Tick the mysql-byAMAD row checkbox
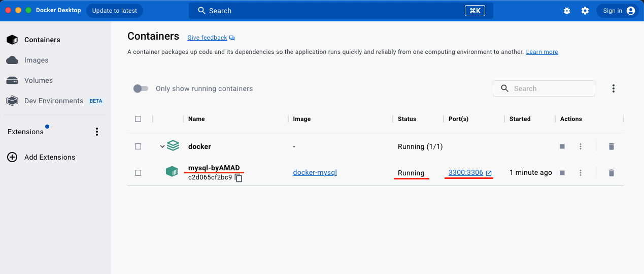Image resolution: width=644 pixels, height=274 pixels. click(x=138, y=173)
